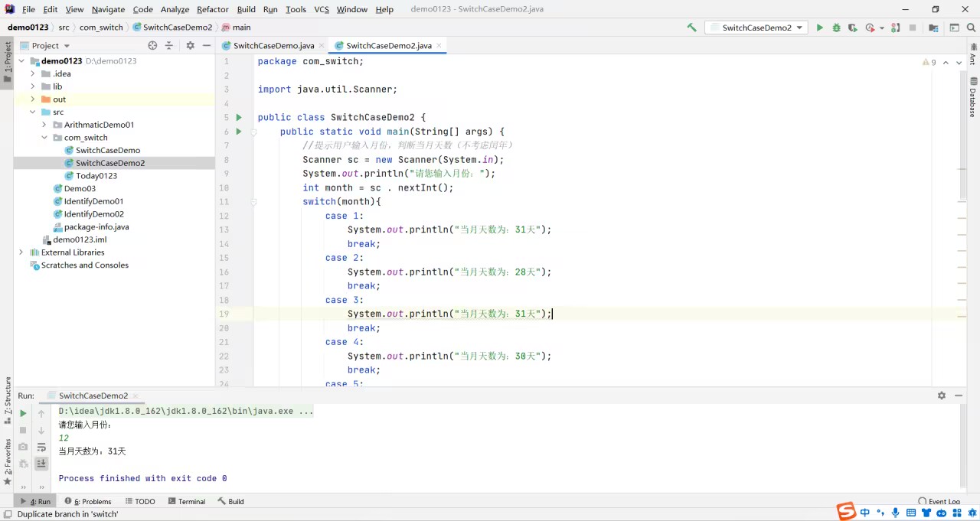Viewport: 980px width, 521px height.
Task: Open the Navigate menu
Action: (x=108, y=9)
